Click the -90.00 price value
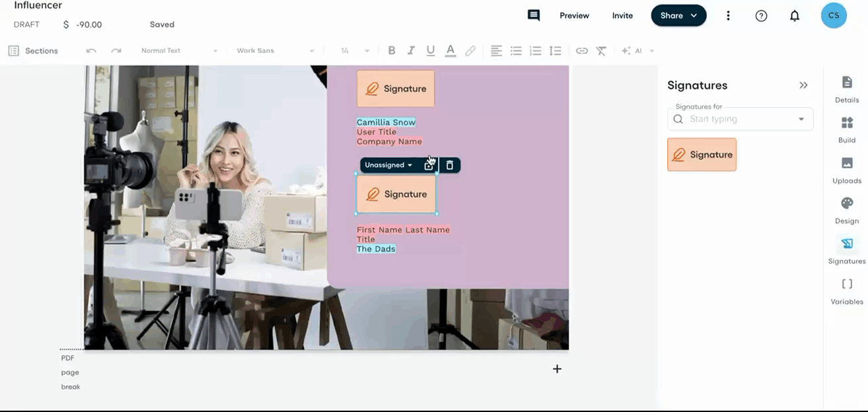Image resolution: width=868 pixels, height=412 pixels. [89, 24]
